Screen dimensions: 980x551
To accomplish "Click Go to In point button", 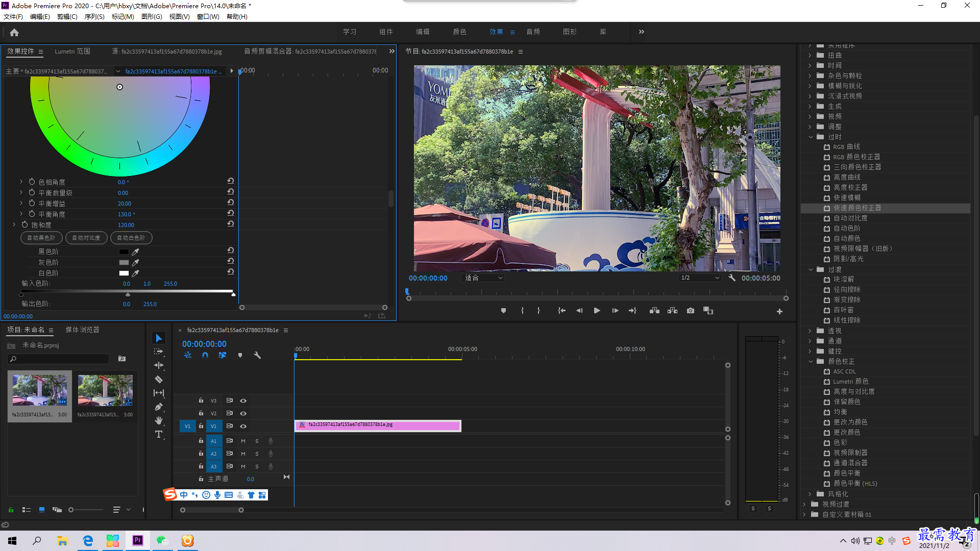I will [x=561, y=311].
